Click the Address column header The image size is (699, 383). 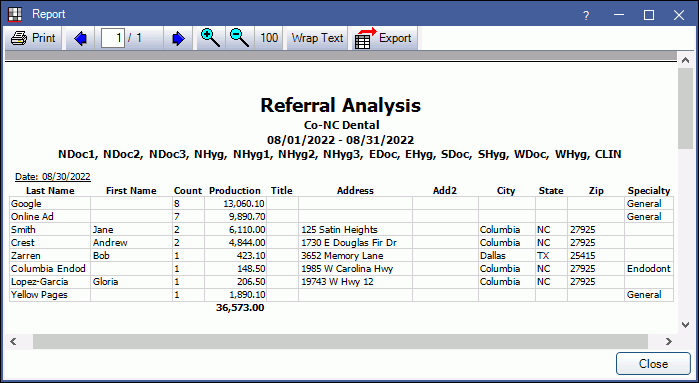355,191
